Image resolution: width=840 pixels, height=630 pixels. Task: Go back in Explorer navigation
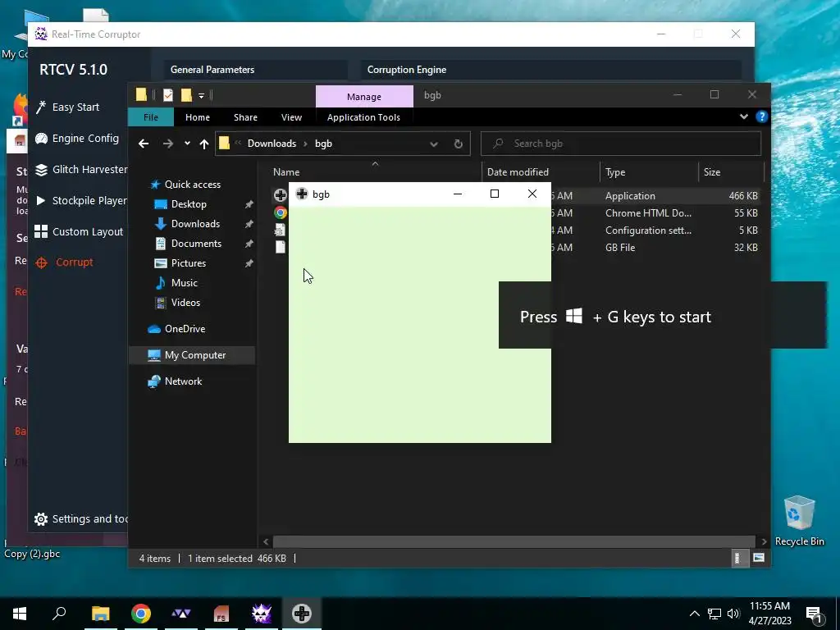(143, 144)
